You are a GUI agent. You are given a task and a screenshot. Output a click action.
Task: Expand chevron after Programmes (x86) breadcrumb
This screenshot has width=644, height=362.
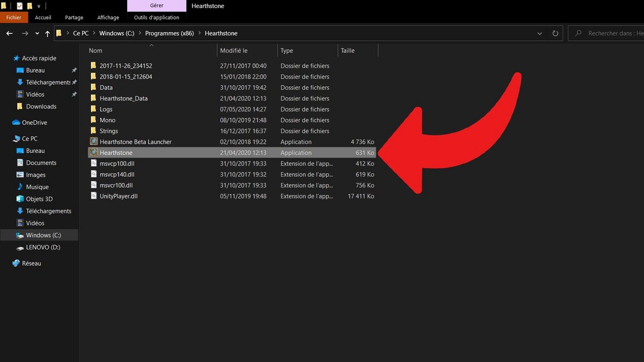pyautogui.click(x=200, y=33)
